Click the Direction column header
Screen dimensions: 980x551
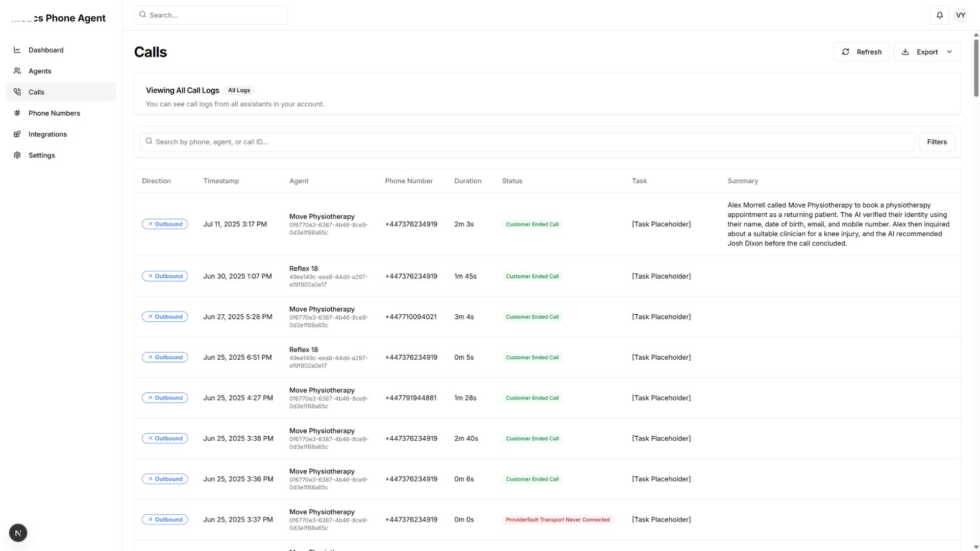click(156, 181)
